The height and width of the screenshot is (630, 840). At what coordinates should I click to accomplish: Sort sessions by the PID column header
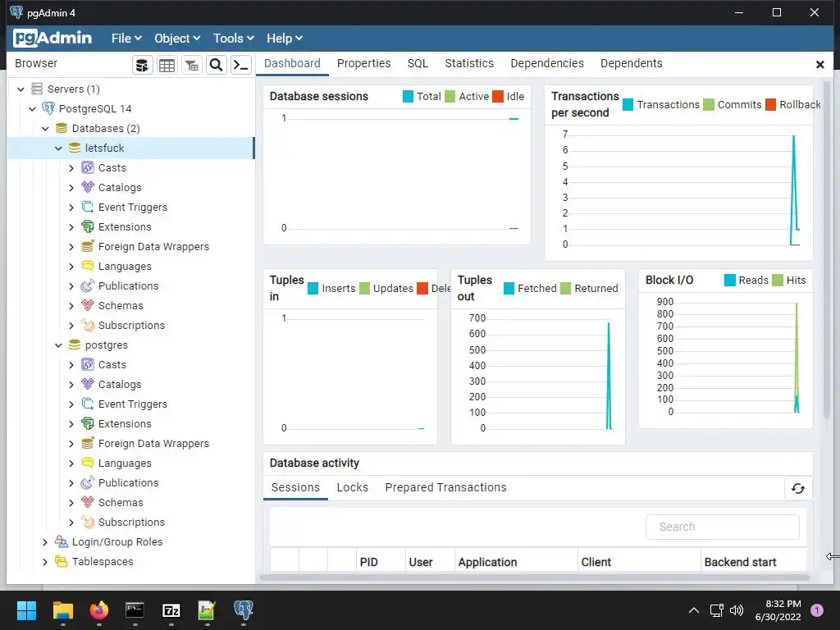[381, 562]
